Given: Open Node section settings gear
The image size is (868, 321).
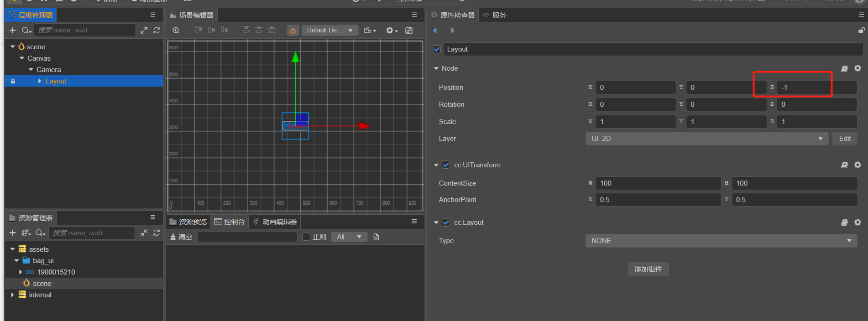Looking at the screenshot, I should point(858,68).
